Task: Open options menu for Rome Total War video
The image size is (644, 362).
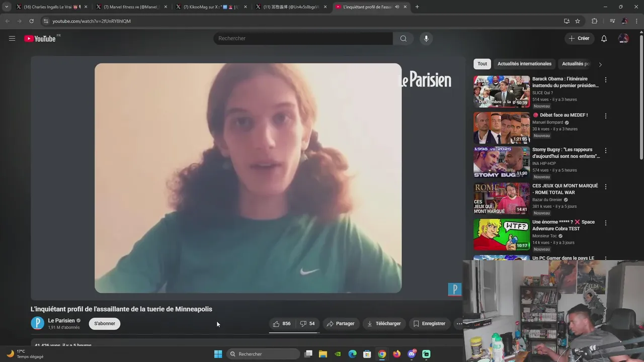Action: point(606,187)
